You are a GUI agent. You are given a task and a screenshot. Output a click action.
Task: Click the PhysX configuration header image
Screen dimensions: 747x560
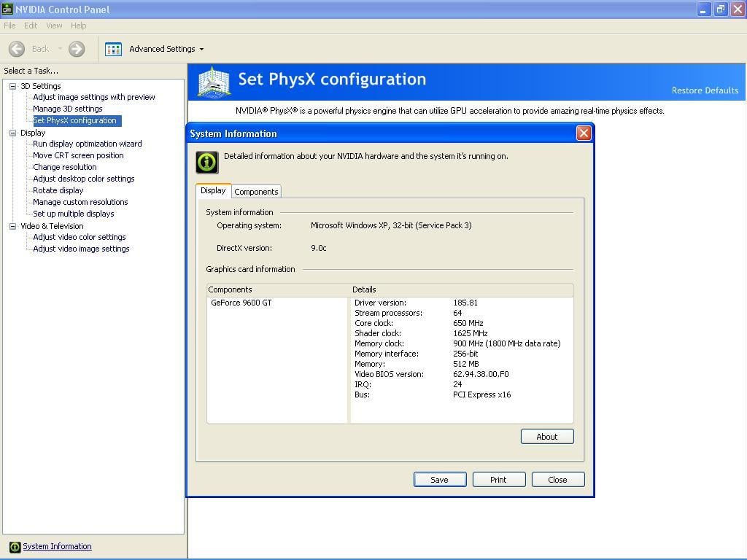tap(214, 82)
